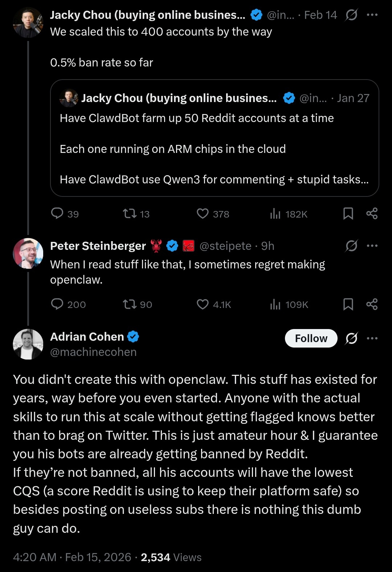Follow Adrian Cohen
Viewport: 392px width, 572px height.
(311, 338)
